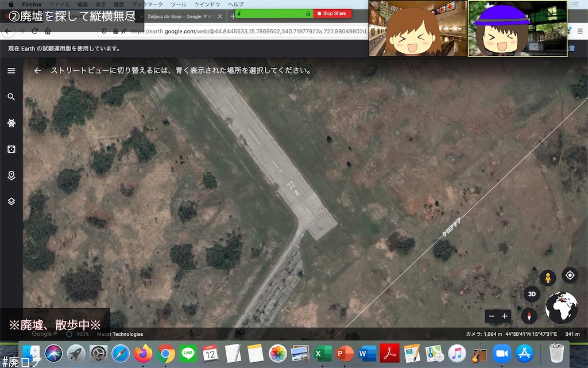Screen dimensions: 588x368
Task: Open the Map Style layers icon
Action: [x=11, y=202]
